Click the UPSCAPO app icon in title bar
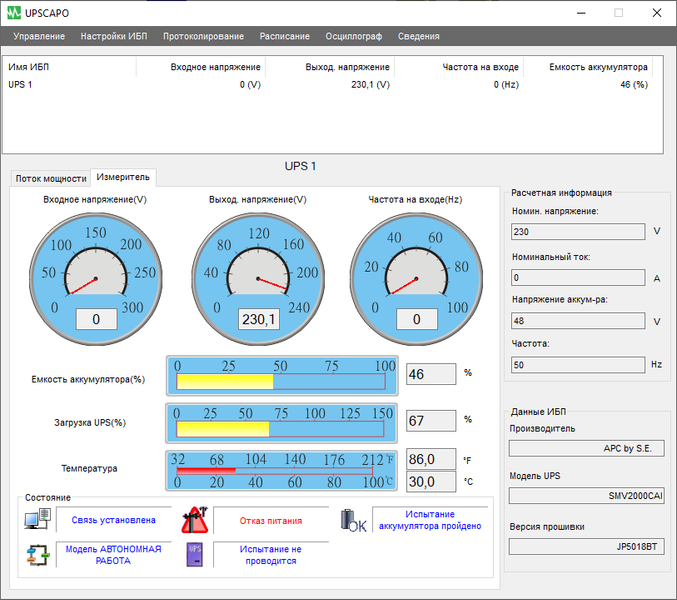Screen dimensions: 677x600 point(14,12)
